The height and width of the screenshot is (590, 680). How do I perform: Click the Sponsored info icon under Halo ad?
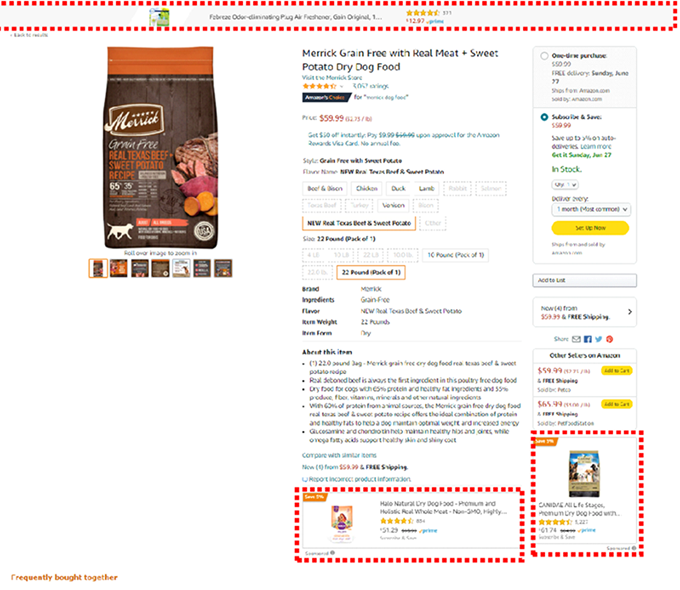coord(333,553)
